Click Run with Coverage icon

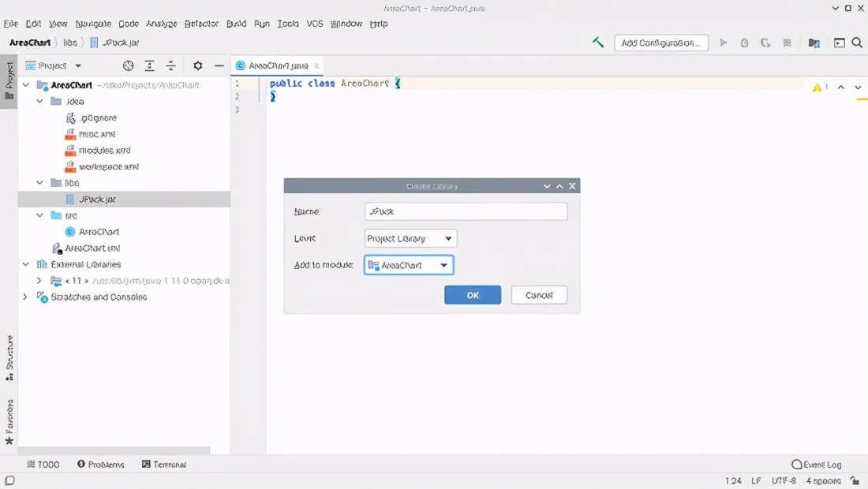(x=765, y=43)
